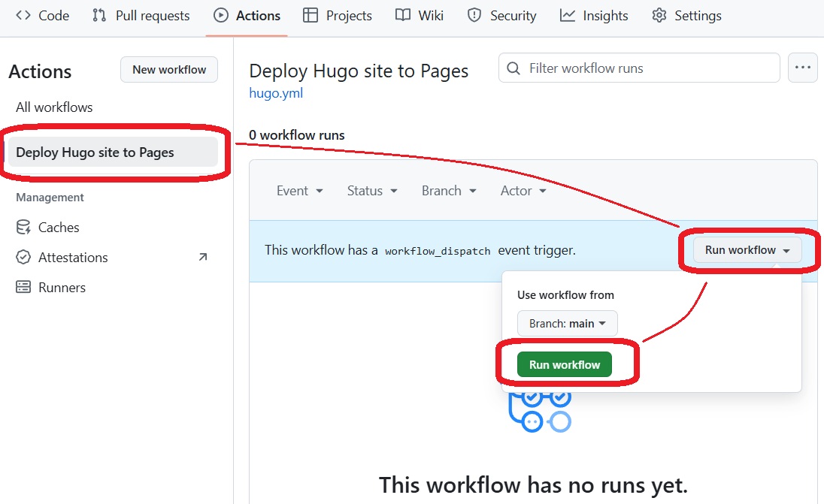This screenshot has height=504, width=824.
Task: Expand the Actor filter dropdown
Action: pyautogui.click(x=523, y=191)
